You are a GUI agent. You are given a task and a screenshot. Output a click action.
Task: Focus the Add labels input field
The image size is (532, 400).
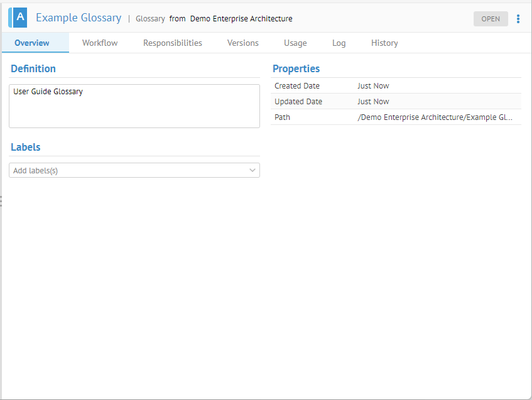[x=126, y=170]
